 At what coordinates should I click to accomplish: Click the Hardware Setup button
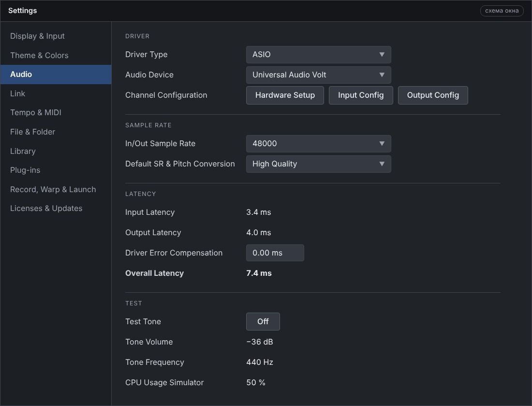point(285,95)
